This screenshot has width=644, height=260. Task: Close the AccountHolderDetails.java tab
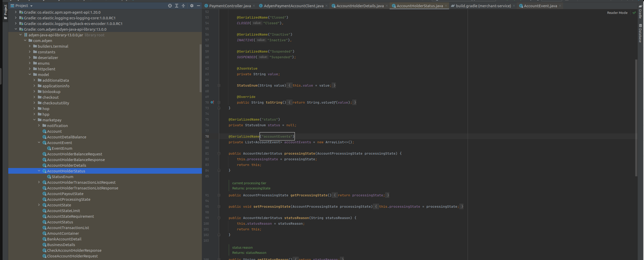pos(387,5)
